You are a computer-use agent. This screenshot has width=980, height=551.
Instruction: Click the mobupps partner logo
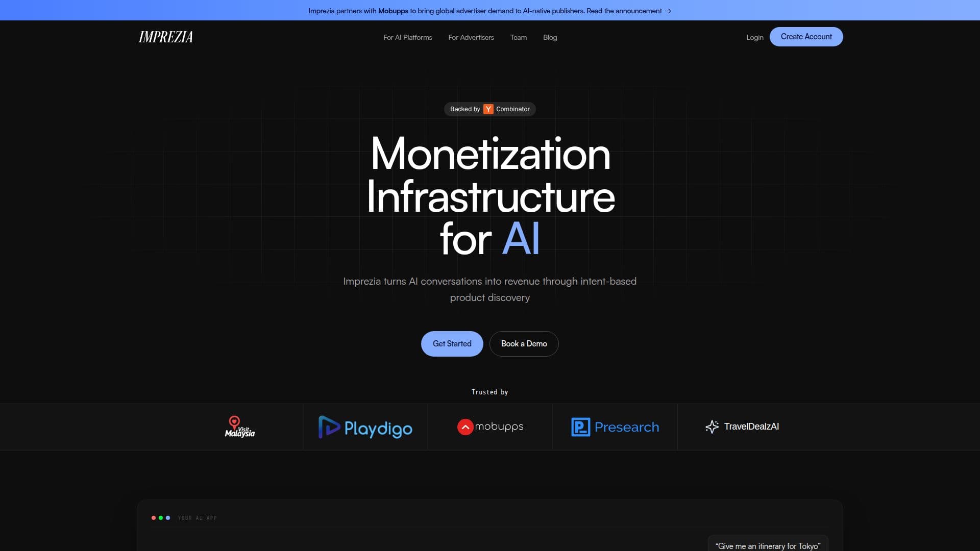click(x=490, y=427)
